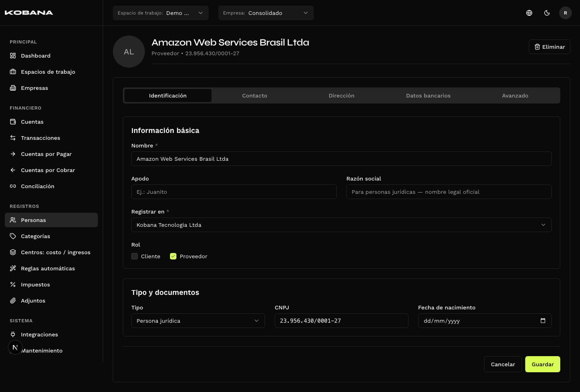Click the Cuentas por Cobrar arrow icon

pos(13,170)
